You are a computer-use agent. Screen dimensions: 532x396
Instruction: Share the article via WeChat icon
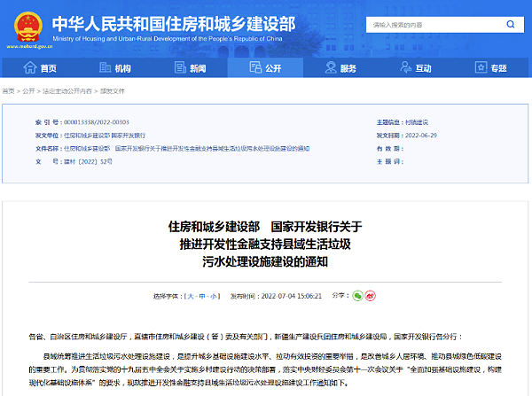(x=357, y=295)
